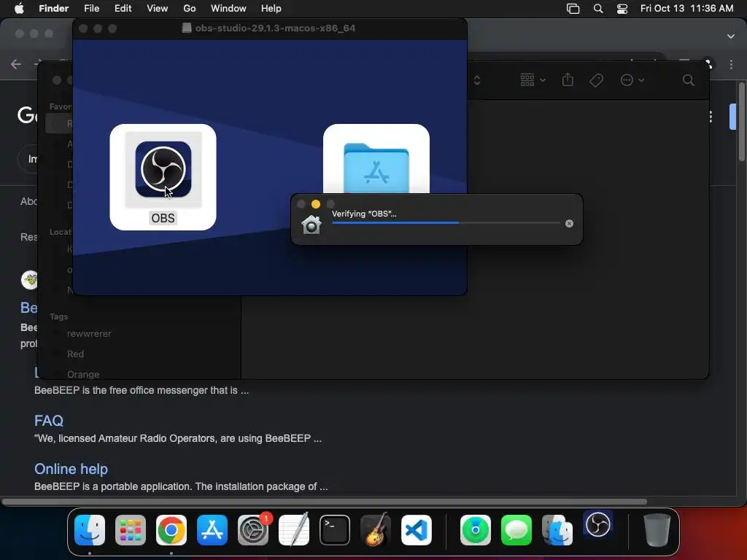Cancel the Verifying OBS progress
747x560 pixels.
coord(569,223)
